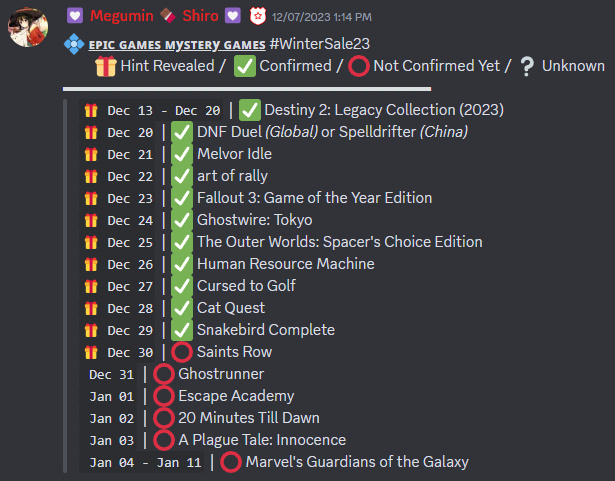
Task: Click the purple heart badge before Megumin
Action: coord(75,16)
